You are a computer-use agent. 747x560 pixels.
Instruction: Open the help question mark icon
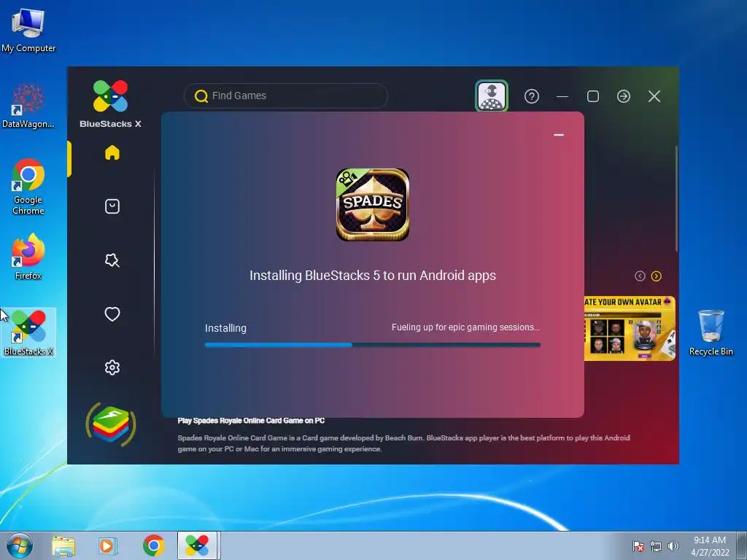point(532,97)
